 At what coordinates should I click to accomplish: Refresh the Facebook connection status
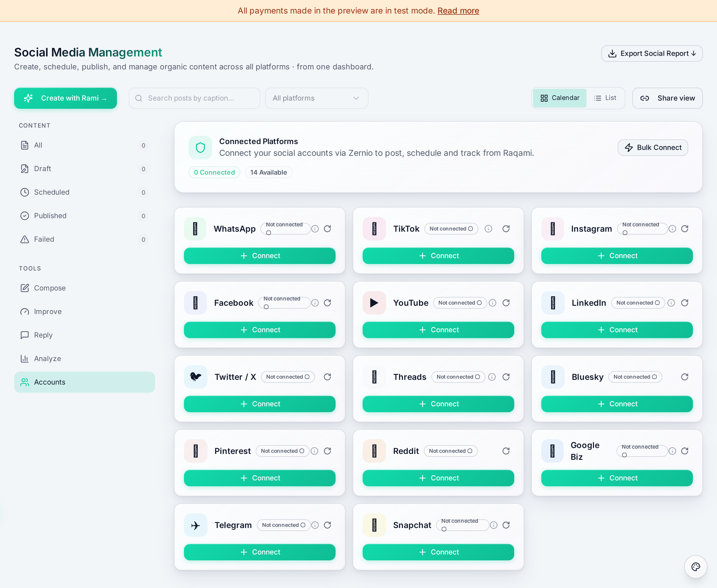pos(327,303)
